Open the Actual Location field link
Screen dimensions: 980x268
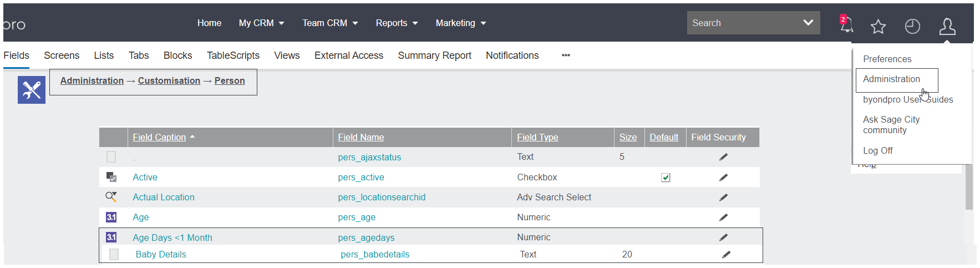click(x=164, y=198)
